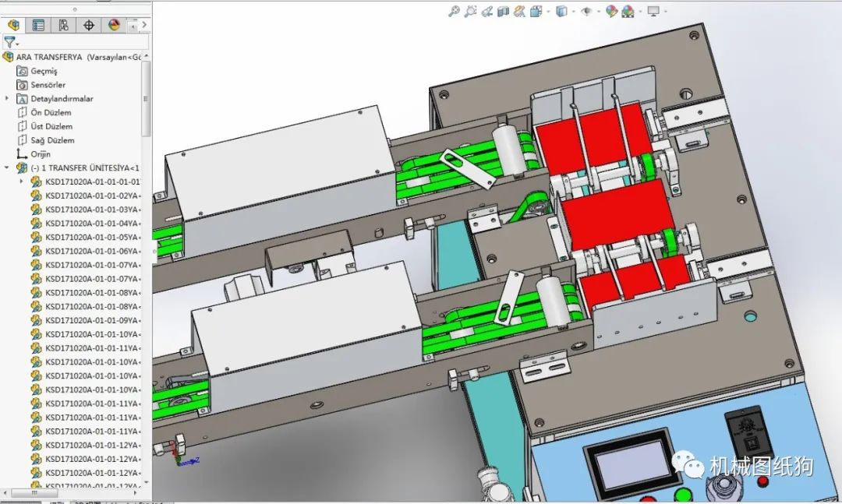Select component KSD171020A-01-01-09YA

86,320
